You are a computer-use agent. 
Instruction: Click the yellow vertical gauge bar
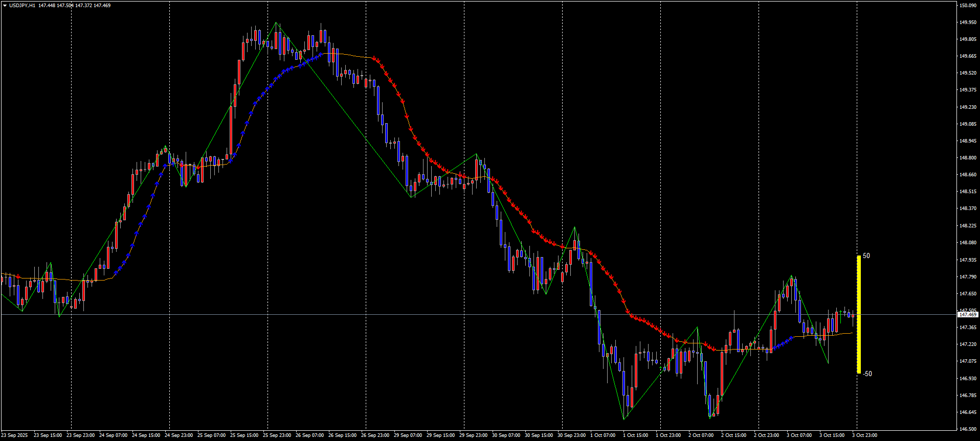coord(859,314)
